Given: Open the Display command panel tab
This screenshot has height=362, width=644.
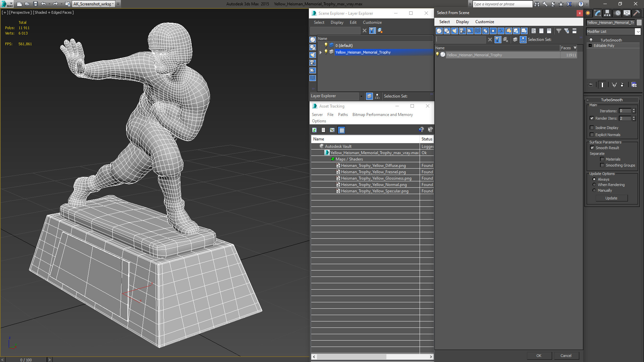Looking at the screenshot, I should tap(627, 13).
